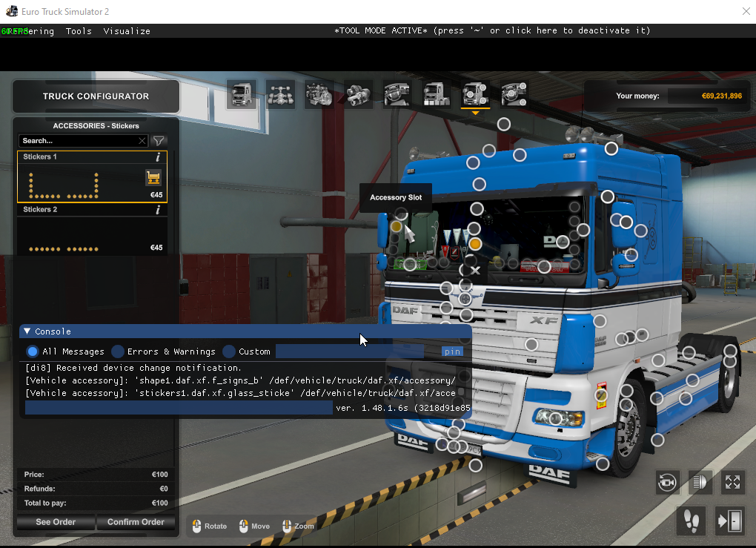The height and width of the screenshot is (548, 756).
Task: Open the engine selection icon
Action: (319, 94)
